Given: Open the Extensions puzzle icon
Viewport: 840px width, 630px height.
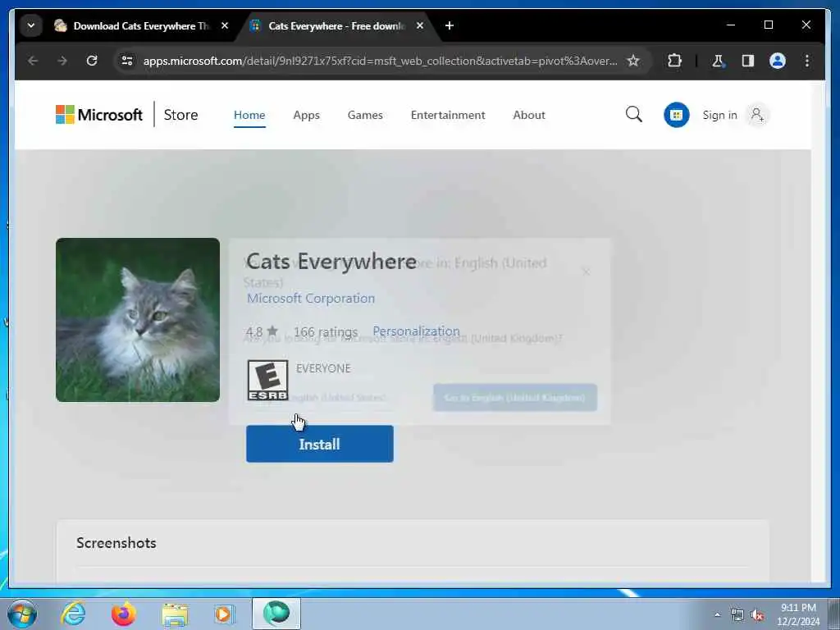Looking at the screenshot, I should click(x=674, y=61).
